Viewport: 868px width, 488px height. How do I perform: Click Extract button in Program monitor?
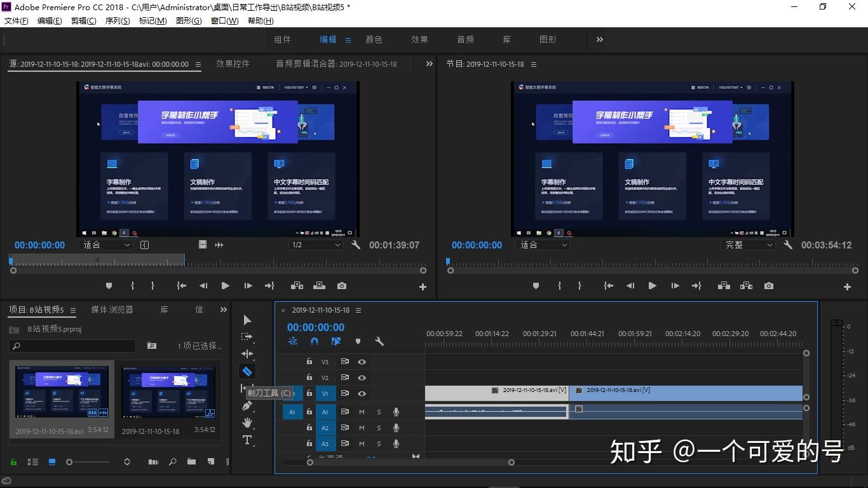(746, 286)
